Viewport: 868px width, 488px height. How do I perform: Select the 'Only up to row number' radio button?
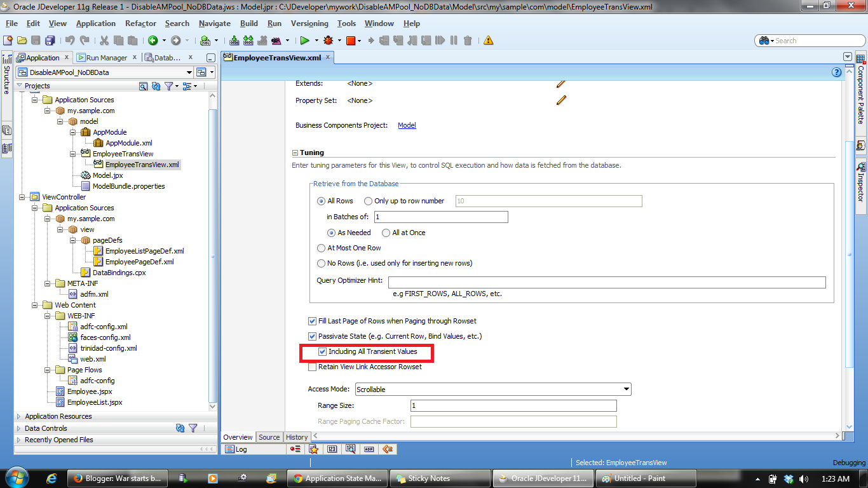(x=368, y=201)
